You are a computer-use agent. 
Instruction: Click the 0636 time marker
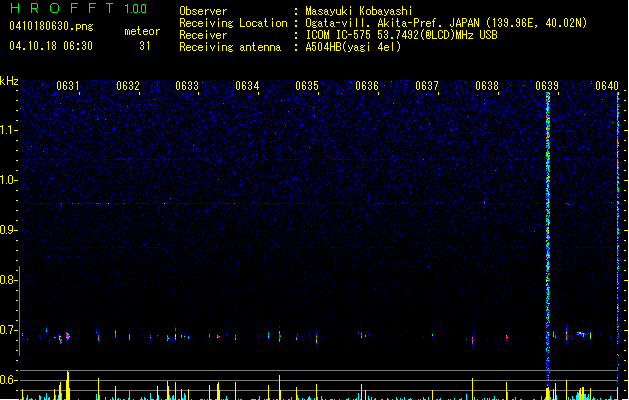[367, 86]
